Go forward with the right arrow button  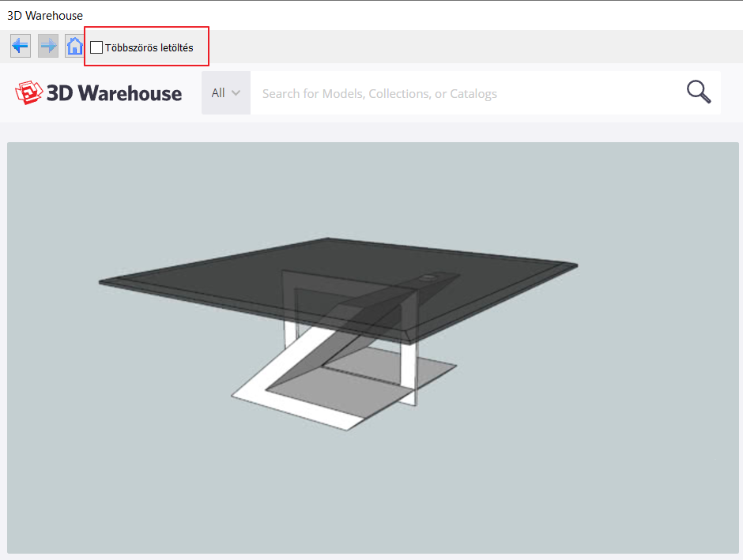[x=48, y=46]
